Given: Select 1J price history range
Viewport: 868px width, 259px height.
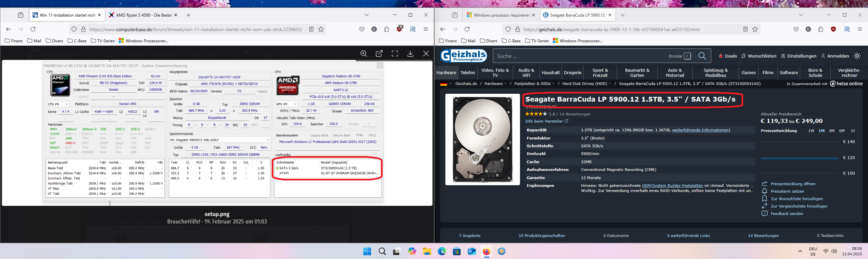Looking at the screenshot, I should pyautogui.click(x=852, y=131).
